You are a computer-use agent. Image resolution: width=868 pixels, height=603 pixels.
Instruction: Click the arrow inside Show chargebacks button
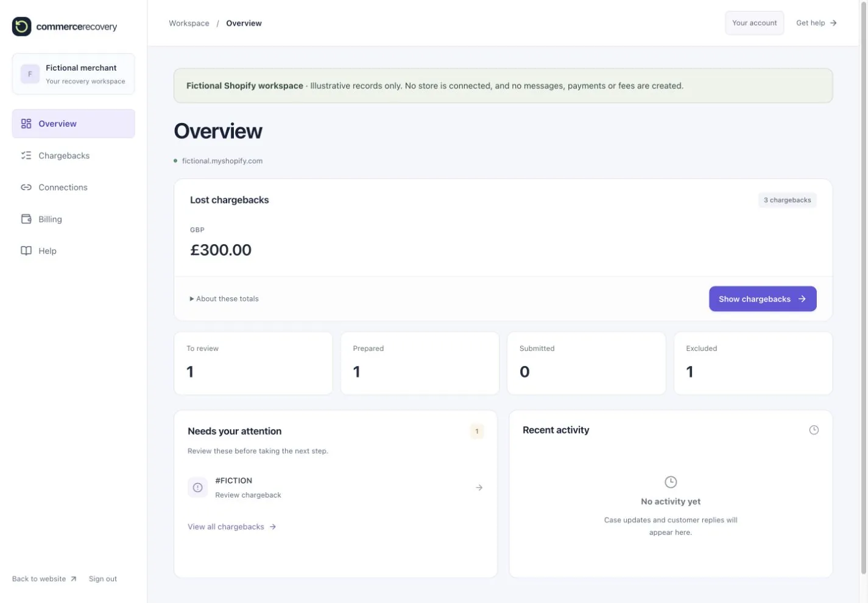(x=802, y=298)
